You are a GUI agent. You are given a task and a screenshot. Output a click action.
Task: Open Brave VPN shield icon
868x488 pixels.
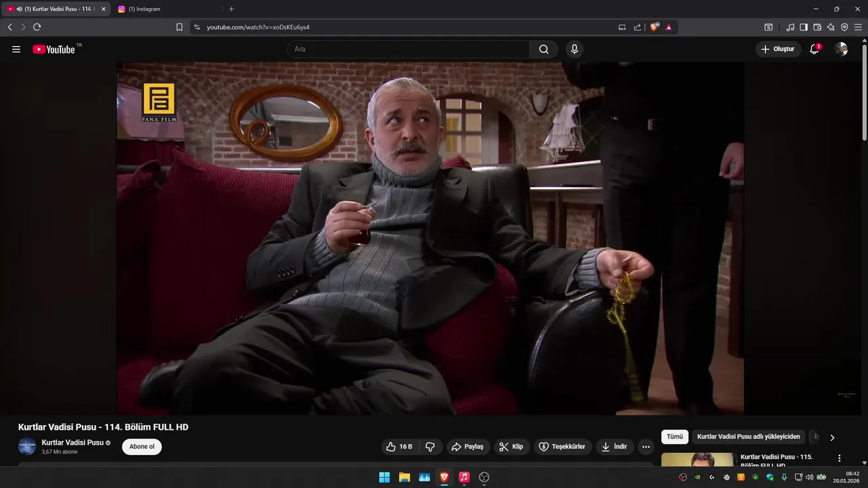coord(844,27)
